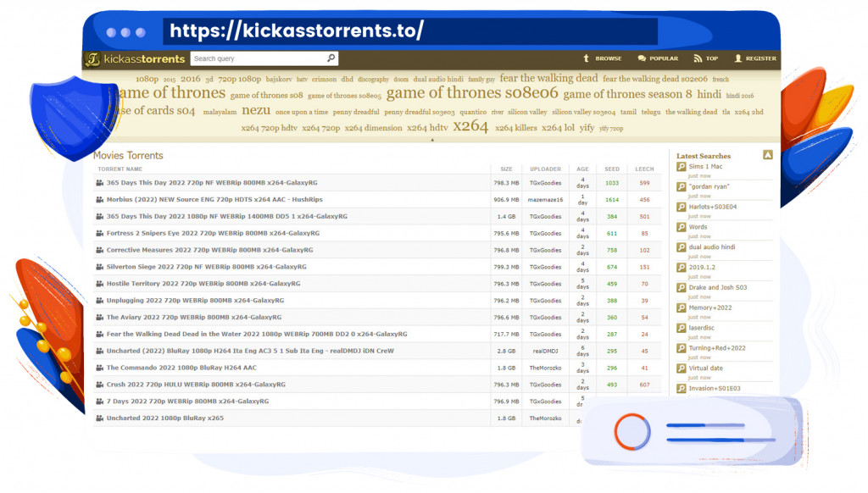Click the 'fear the walking dead' tag
Screen dimensions: 868x493
coord(548,78)
